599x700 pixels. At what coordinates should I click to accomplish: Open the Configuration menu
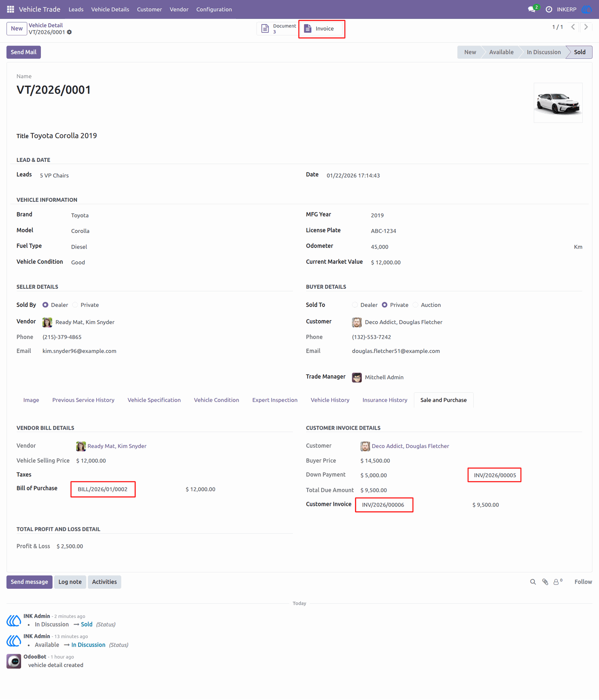pos(214,9)
